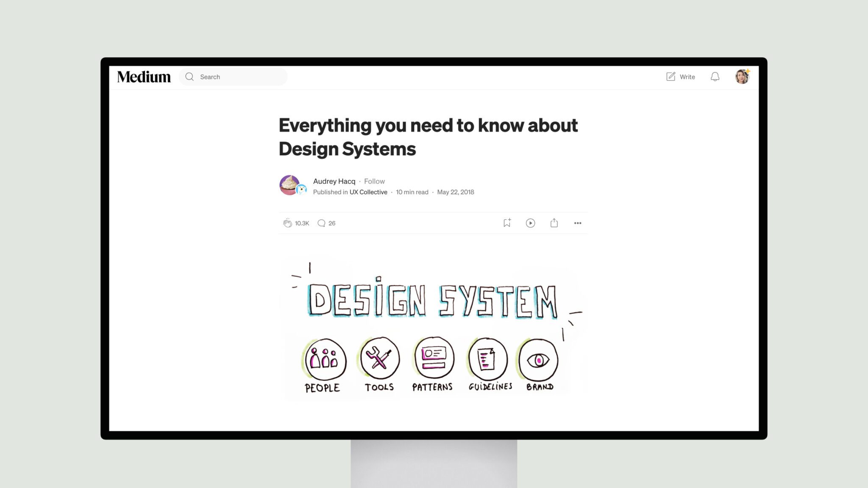868x488 pixels.
Task: Play the audio version of the article
Action: 530,223
